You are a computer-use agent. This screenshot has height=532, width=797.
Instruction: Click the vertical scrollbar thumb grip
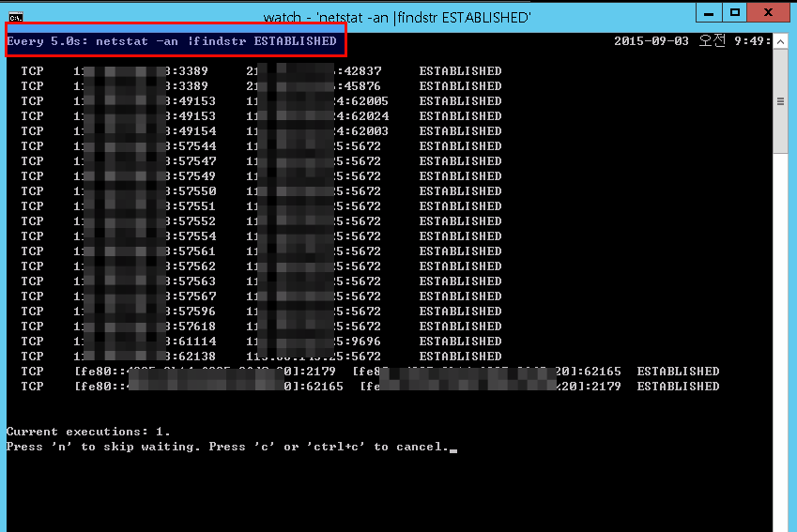click(780, 101)
